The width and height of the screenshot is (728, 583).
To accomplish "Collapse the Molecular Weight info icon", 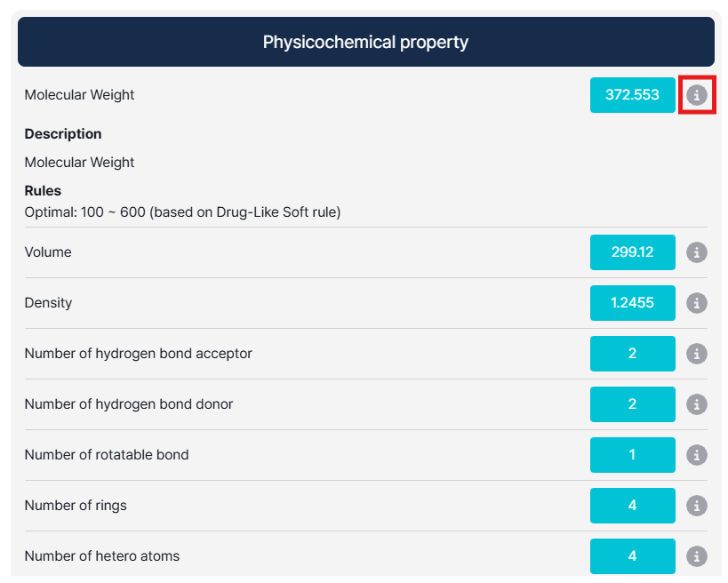I will pos(697,95).
